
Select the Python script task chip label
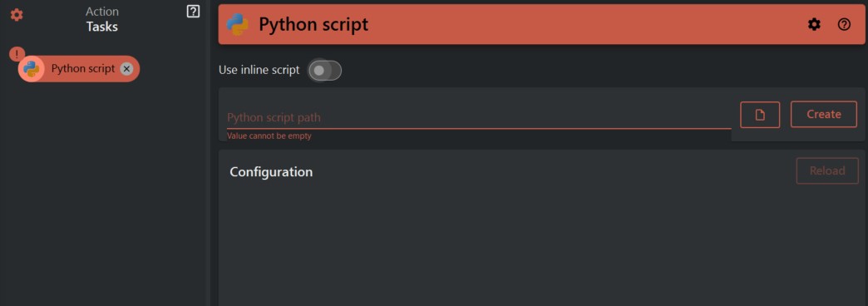pyautogui.click(x=83, y=69)
